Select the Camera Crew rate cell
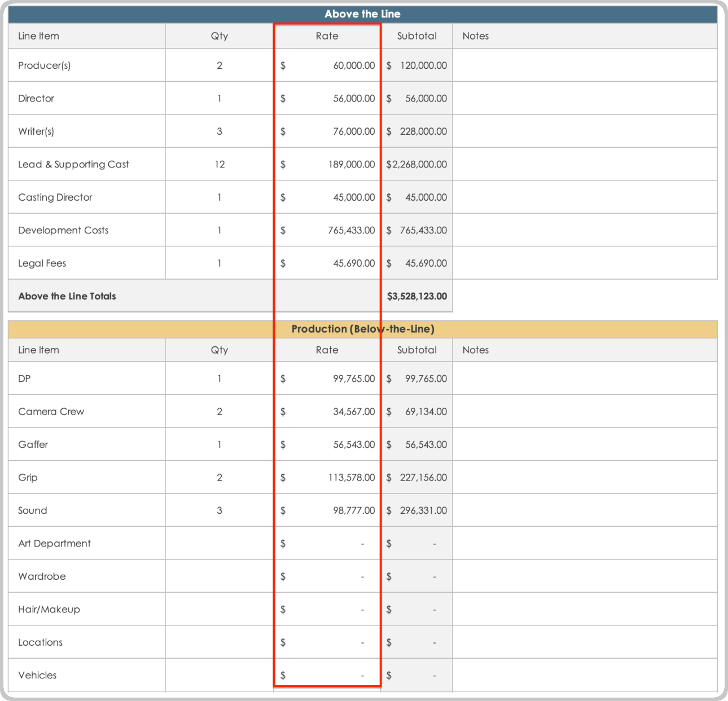Screen dimensions: 728x701 (x=327, y=412)
